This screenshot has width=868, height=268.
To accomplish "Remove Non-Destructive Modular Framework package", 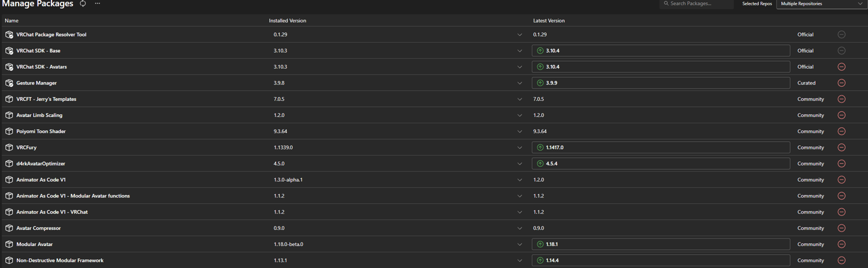I will [x=841, y=260].
